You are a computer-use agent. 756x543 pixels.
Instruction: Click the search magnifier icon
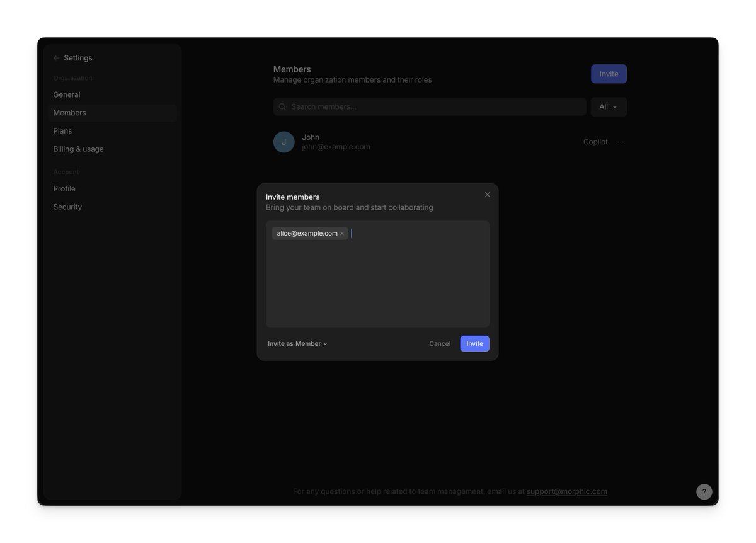pyautogui.click(x=282, y=106)
